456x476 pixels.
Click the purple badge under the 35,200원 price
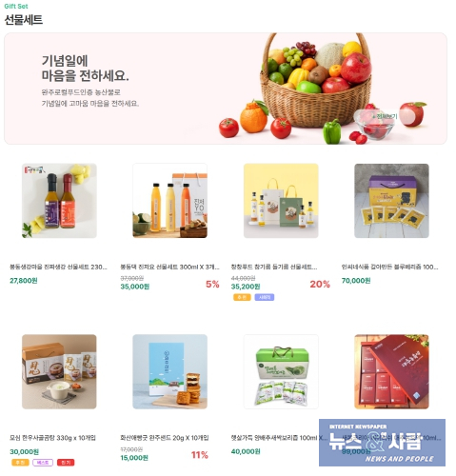click(265, 297)
